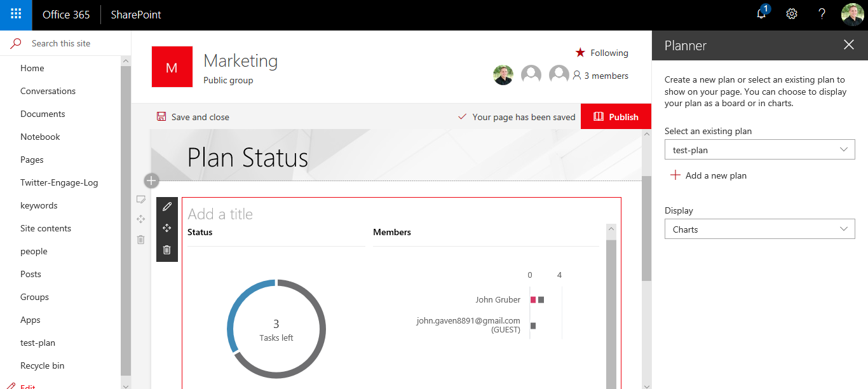
Task: Open people in site navigation
Action: coord(34,251)
